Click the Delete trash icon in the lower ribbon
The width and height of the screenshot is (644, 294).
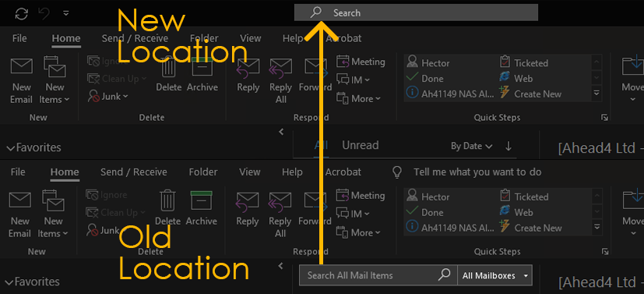coord(167,200)
